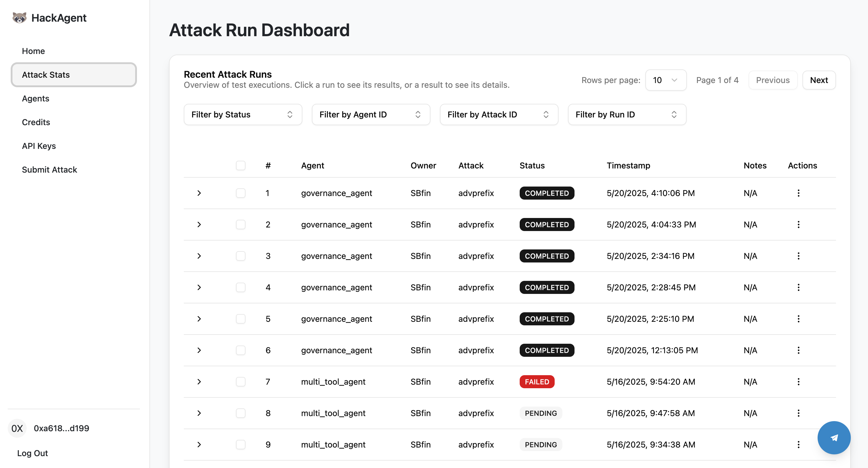Click wallet address 0xa618...d199
This screenshot has width=868, height=468.
tap(61, 428)
